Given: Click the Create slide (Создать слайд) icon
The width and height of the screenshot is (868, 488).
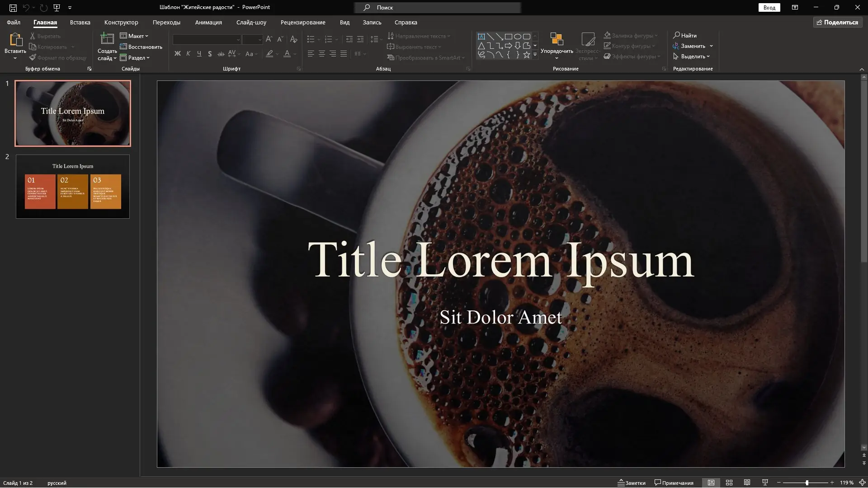Looking at the screenshot, I should click(107, 40).
